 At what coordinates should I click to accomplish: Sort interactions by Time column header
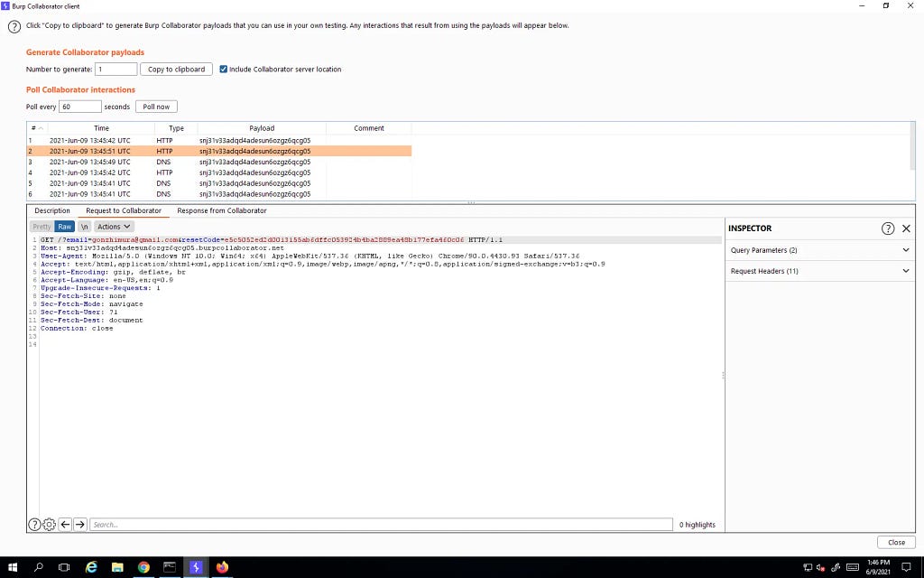point(101,128)
